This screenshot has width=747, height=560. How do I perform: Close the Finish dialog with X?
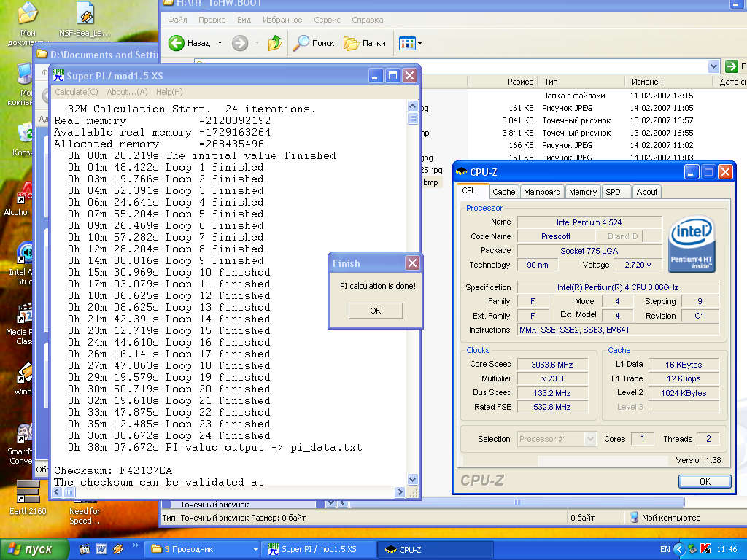[413, 262]
